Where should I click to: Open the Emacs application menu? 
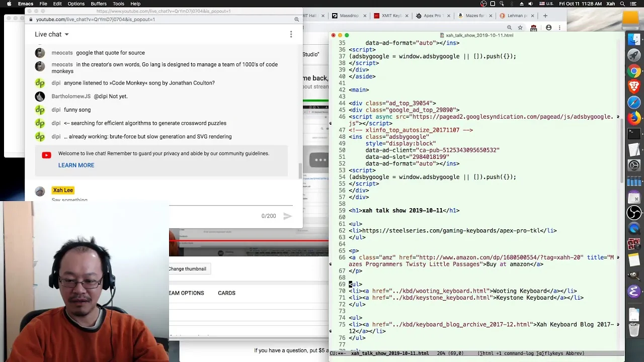[26, 4]
